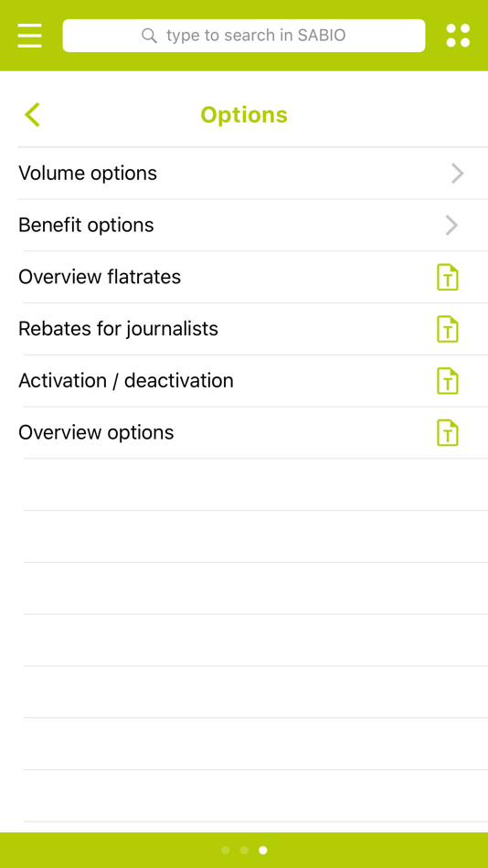Image resolution: width=488 pixels, height=868 pixels.
Task: Expand Volume options chevron
Action: [x=457, y=174]
